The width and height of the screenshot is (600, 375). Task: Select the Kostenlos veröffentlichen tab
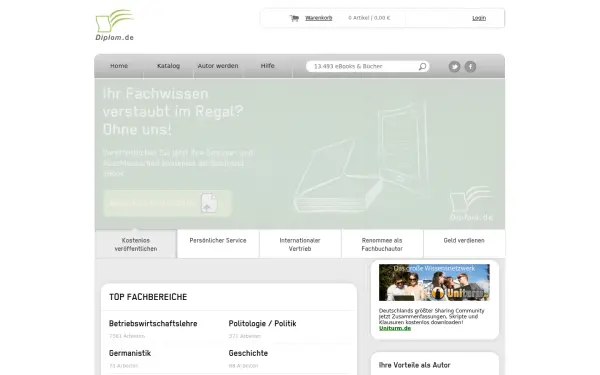point(136,244)
